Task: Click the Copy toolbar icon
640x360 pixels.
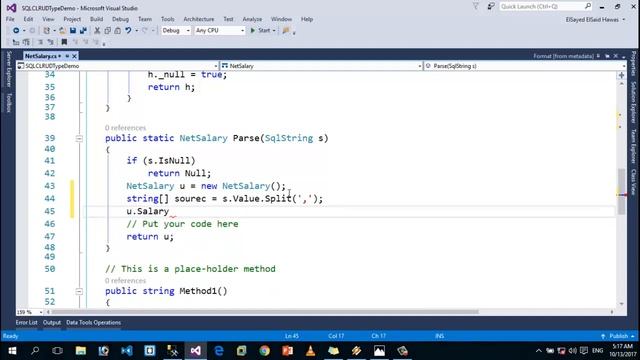Action: [107, 31]
